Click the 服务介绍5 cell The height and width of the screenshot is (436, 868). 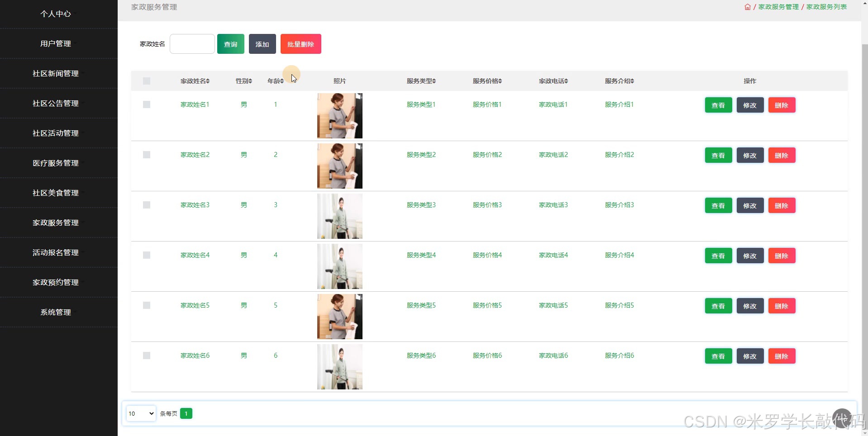(x=619, y=305)
